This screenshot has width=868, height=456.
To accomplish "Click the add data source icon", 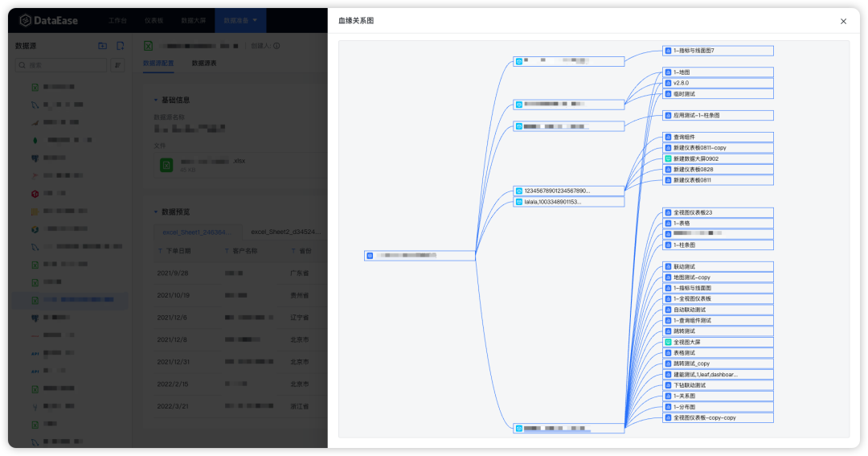I will (x=120, y=46).
